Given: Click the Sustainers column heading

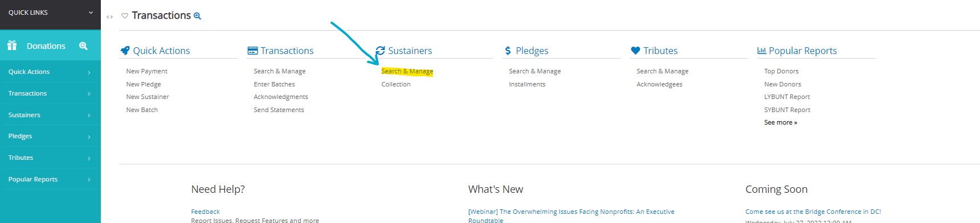Looking at the screenshot, I should (410, 51).
